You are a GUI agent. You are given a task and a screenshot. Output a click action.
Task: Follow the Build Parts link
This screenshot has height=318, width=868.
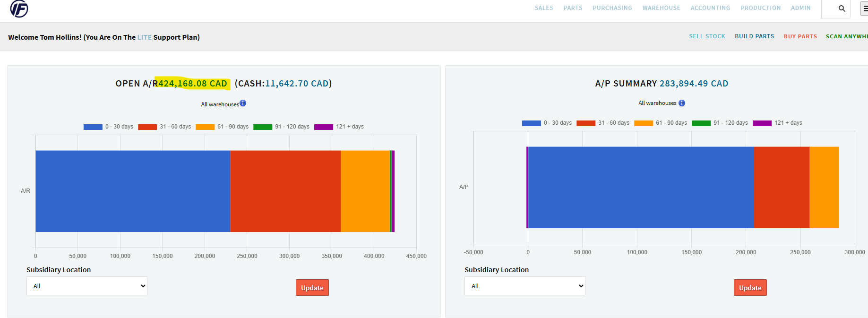(754, 36)
